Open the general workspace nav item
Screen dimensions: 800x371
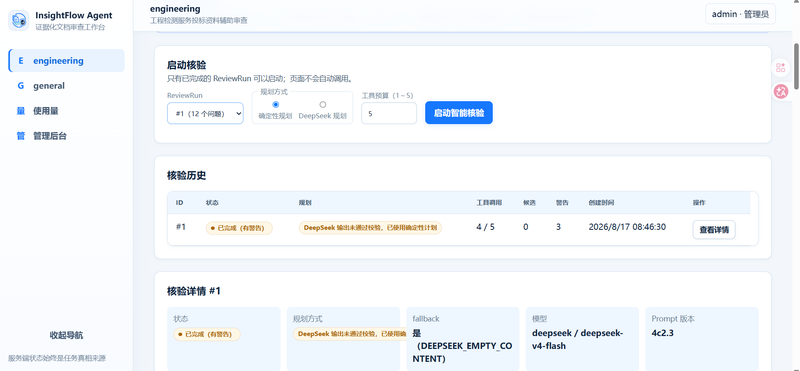(x=66, y=86)
